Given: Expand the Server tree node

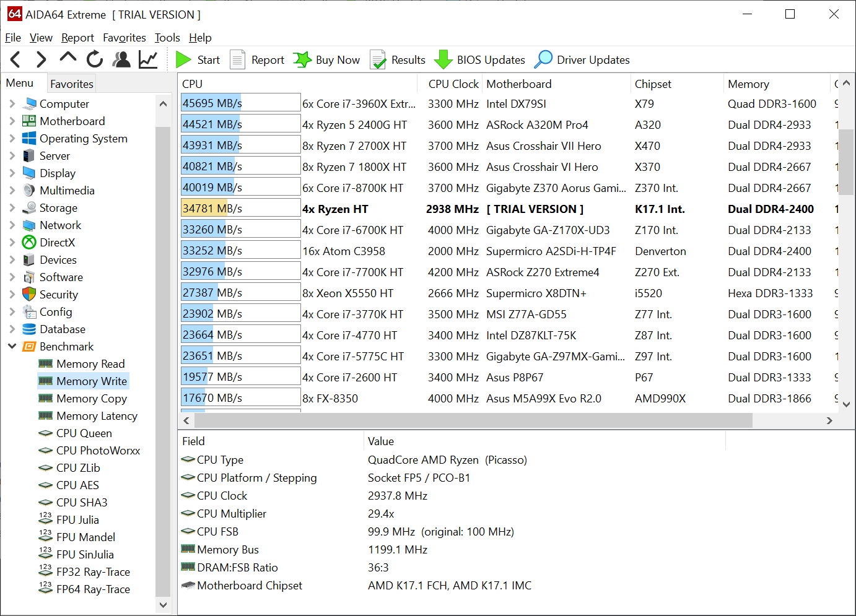Looking at the screenshot, I should tap(12, 156).
